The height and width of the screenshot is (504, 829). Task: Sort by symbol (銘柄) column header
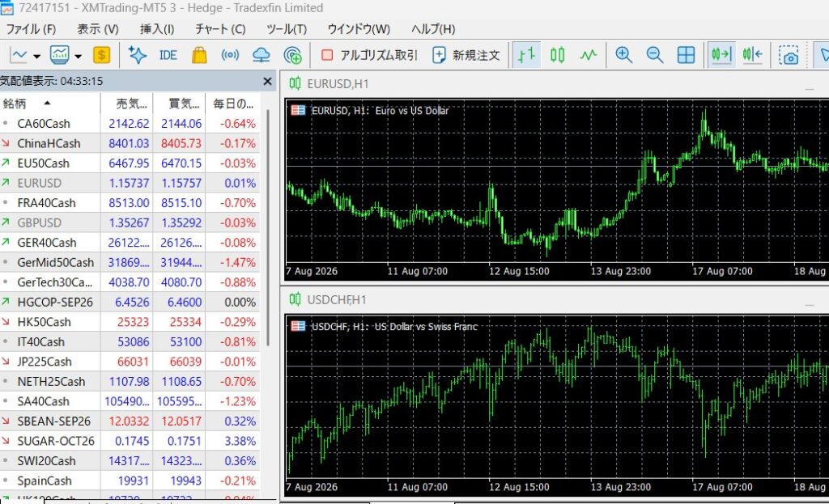point(50,104)
